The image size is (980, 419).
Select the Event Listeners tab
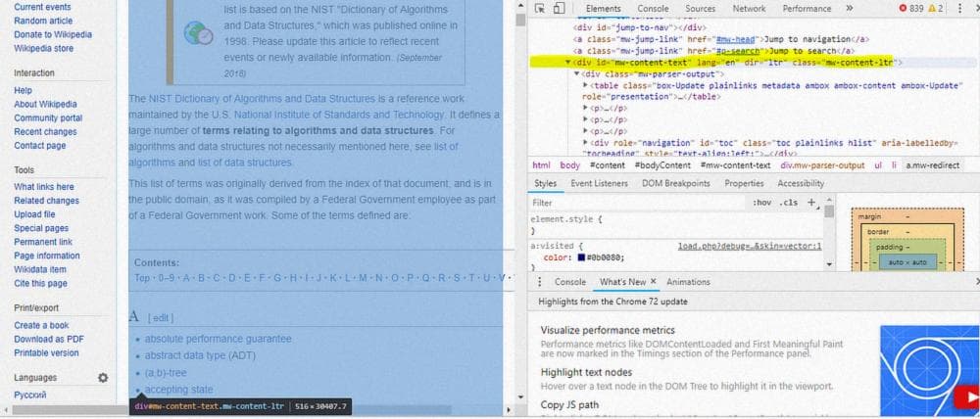coord(599,184)
